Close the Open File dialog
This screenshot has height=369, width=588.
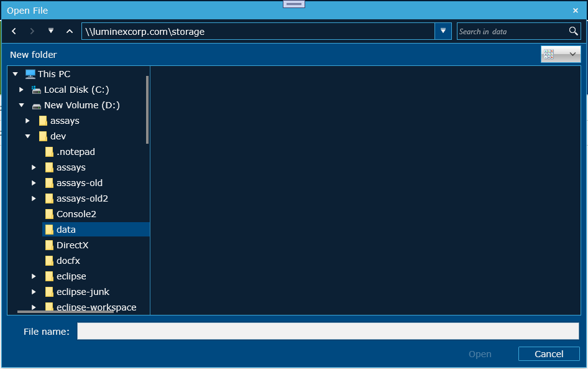[x=575, y=11]
